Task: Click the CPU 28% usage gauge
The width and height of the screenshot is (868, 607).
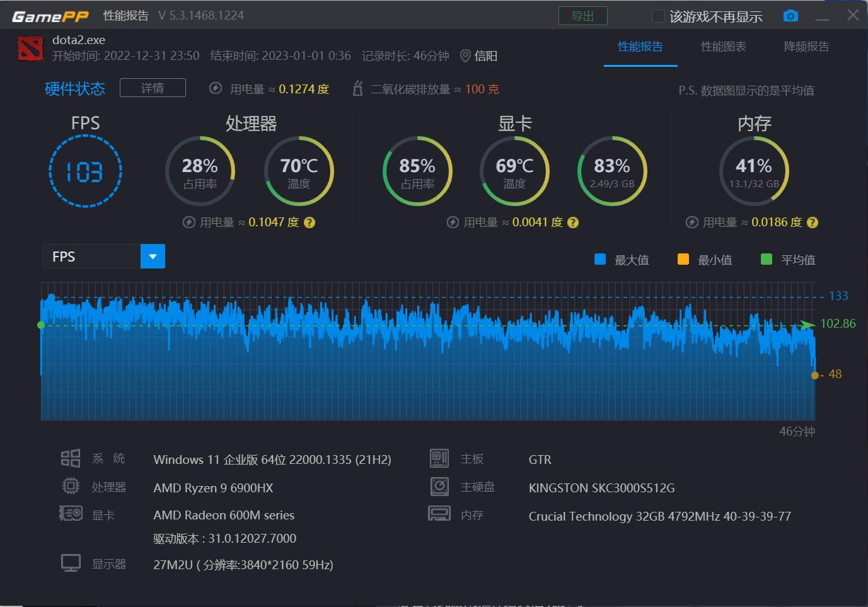Action: (200, 171)
